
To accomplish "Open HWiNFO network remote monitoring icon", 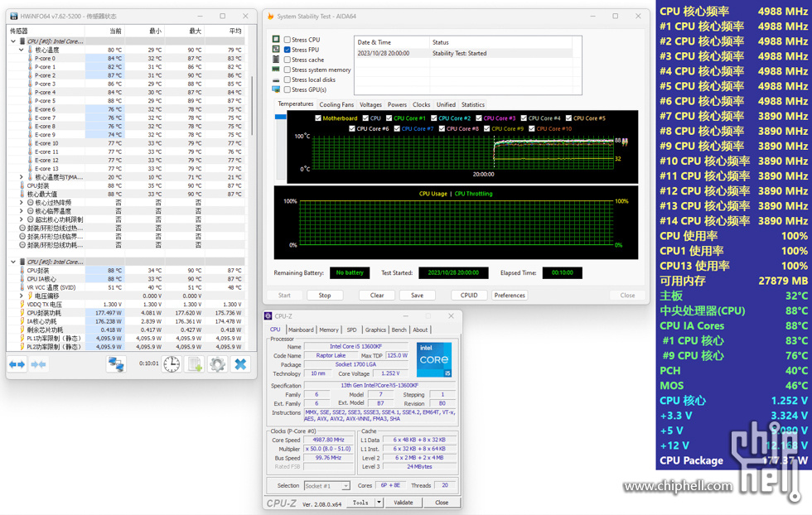I will pos(115,364).
